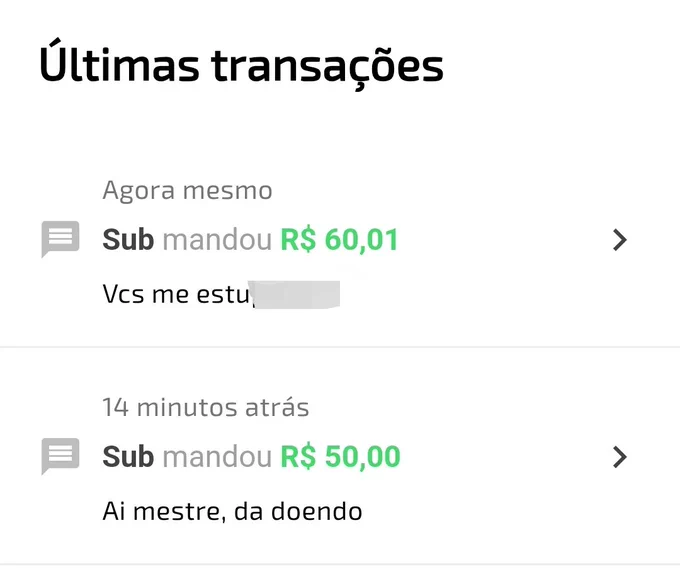Click the blurred portion of the first message
Image resolution: width=680 pixels, height=579 pixels.
[297, 295]
